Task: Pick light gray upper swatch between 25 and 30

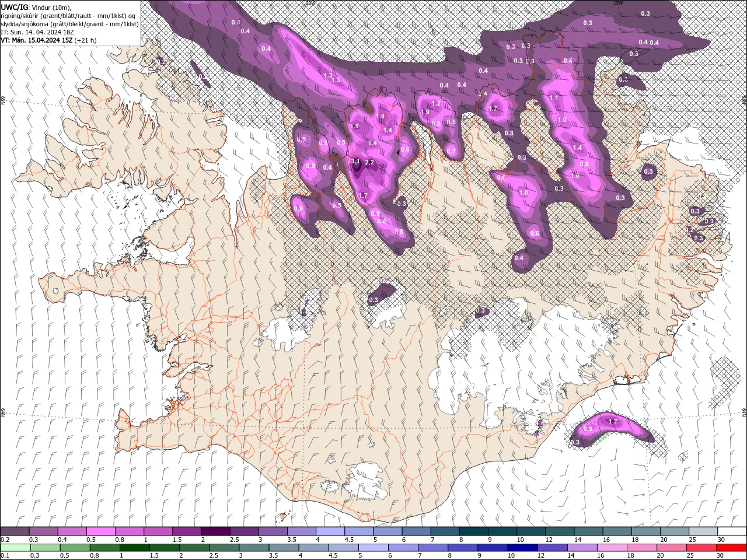Action: 703,531
